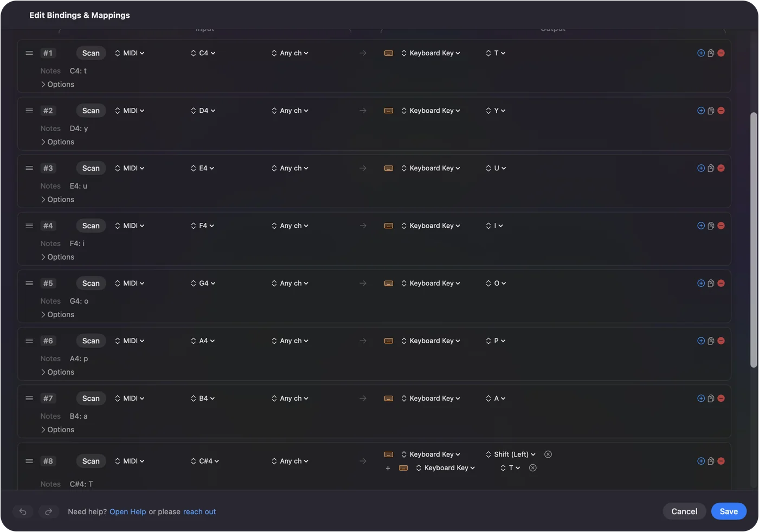Image resolution: width=759 pixels, height=532 pixels.
Task: Add a binding after row #1
Action: pyautogui.click(x=701, y=53)
